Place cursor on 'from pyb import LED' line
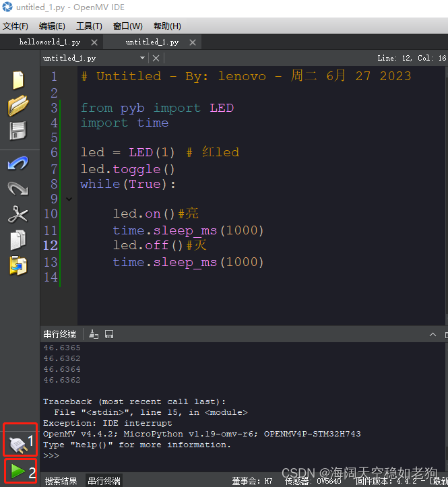448x487 pixels. tap(157, 108)
